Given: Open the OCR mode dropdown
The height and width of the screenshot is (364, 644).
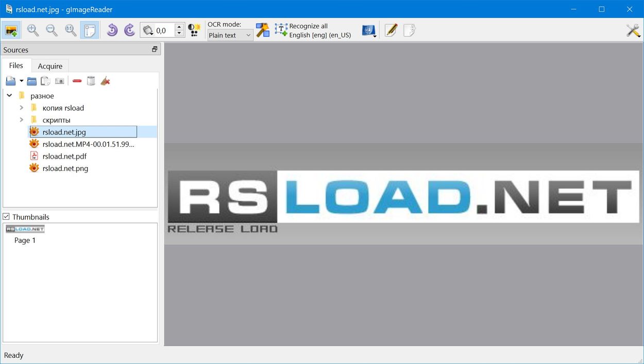Looking at the screenshot, I should [x=230, y=36].
